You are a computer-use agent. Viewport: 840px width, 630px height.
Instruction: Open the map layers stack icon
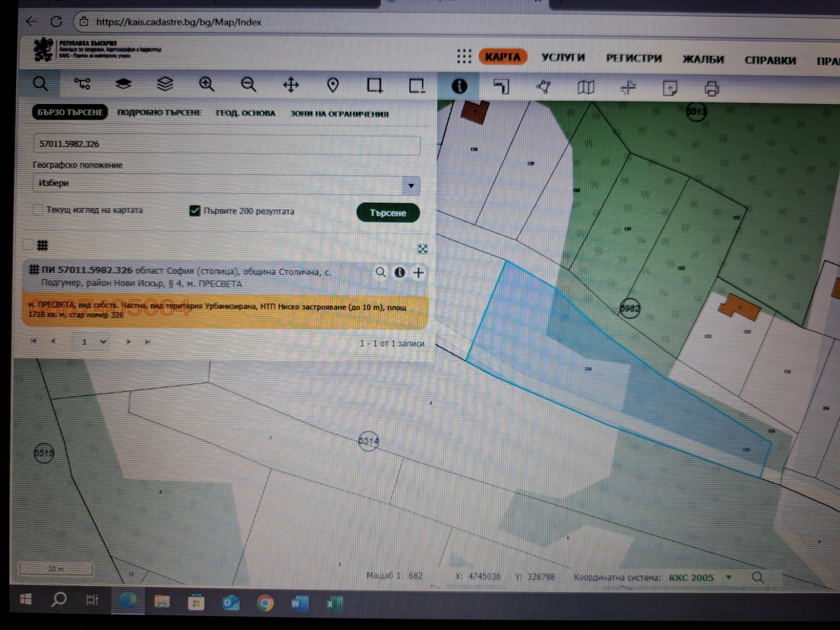coord(165,84)
